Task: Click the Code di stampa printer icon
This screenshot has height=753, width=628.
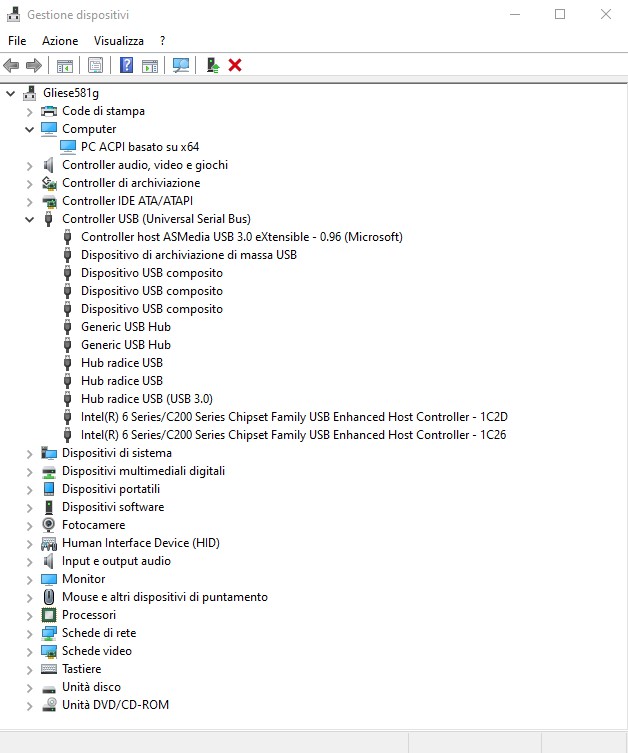Action: 49,111
